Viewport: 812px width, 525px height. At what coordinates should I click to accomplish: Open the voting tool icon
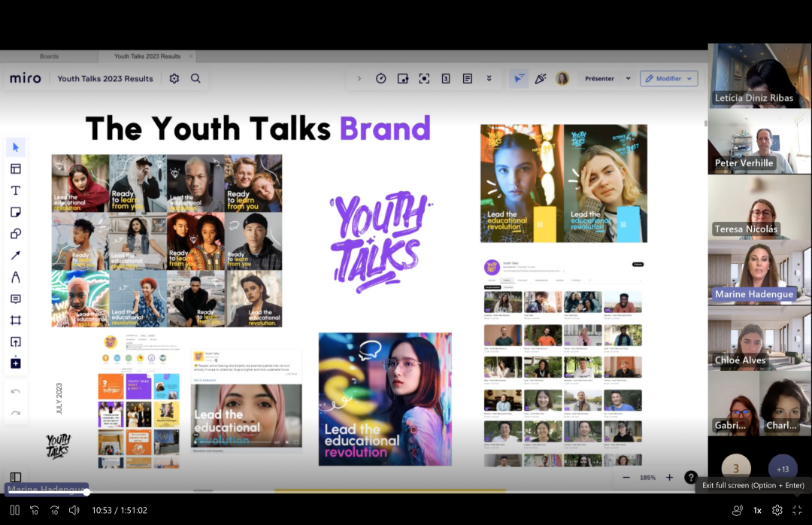tap(402, 78)
